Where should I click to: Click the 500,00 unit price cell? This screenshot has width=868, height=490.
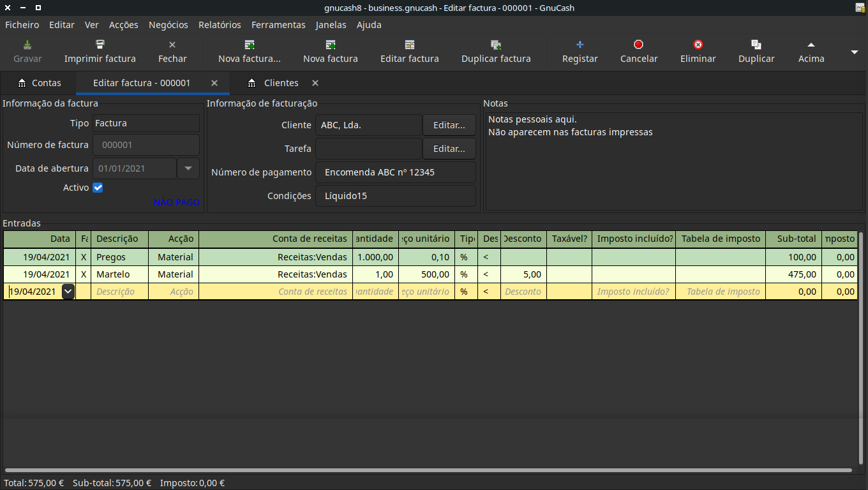pos(427,274)
